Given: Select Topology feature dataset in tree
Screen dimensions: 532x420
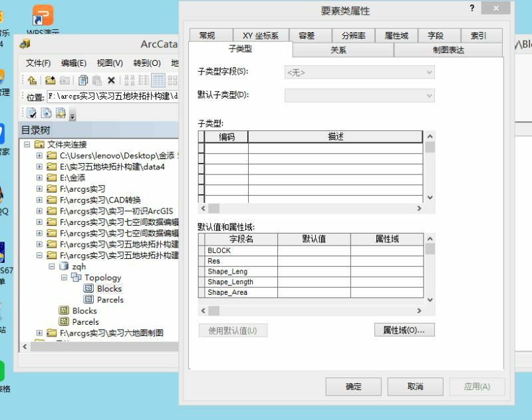Looking at the screenshot, I should pos(102,278).
